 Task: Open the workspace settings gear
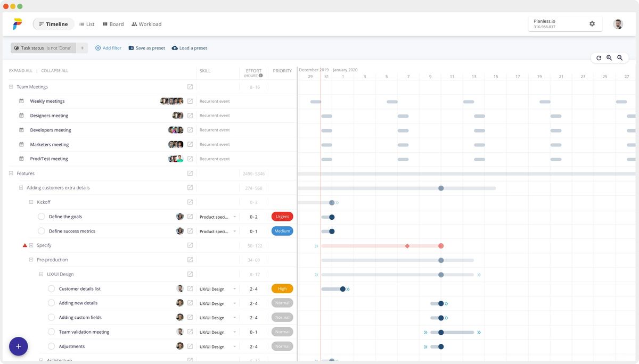(x=592, y=23)
